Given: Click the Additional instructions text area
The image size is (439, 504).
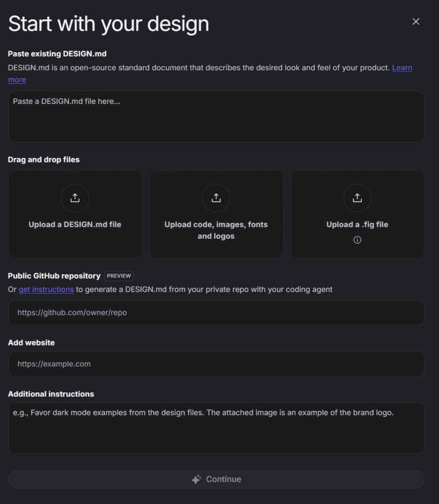Looking at the screenshot, I should (x=216, y=428).
